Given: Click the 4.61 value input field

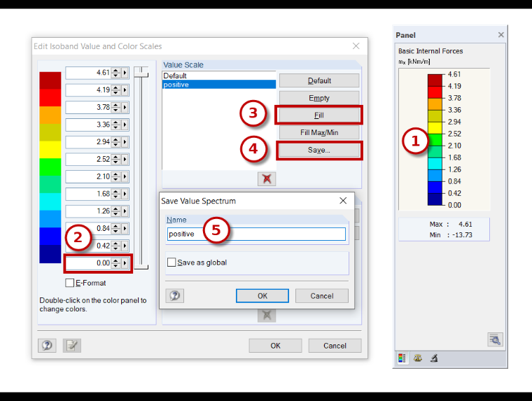Looking at the screenshot, I should [x=88, y=73].
